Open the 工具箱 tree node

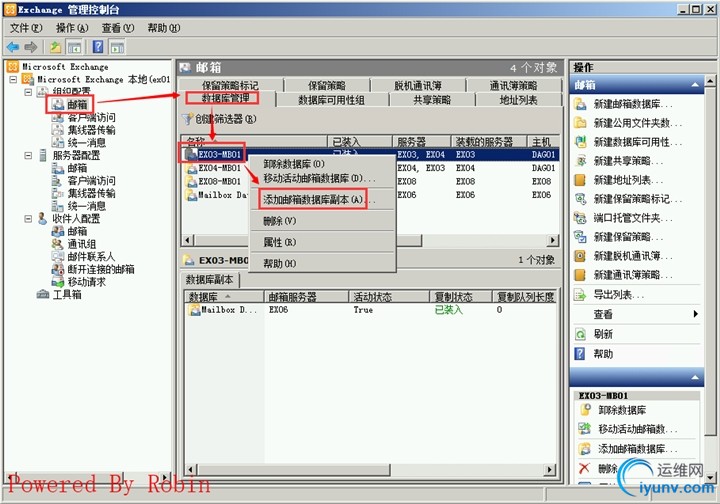click(x=67, y=294)
